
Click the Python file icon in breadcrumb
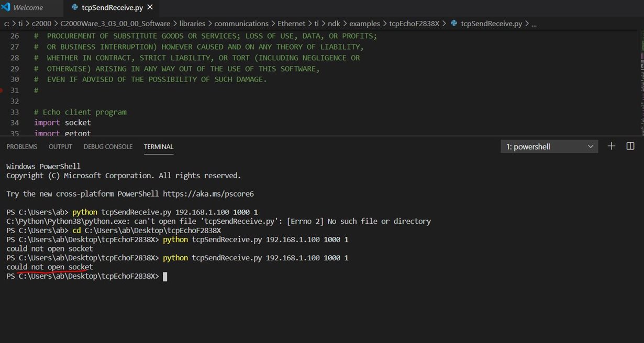click(453, 24)
